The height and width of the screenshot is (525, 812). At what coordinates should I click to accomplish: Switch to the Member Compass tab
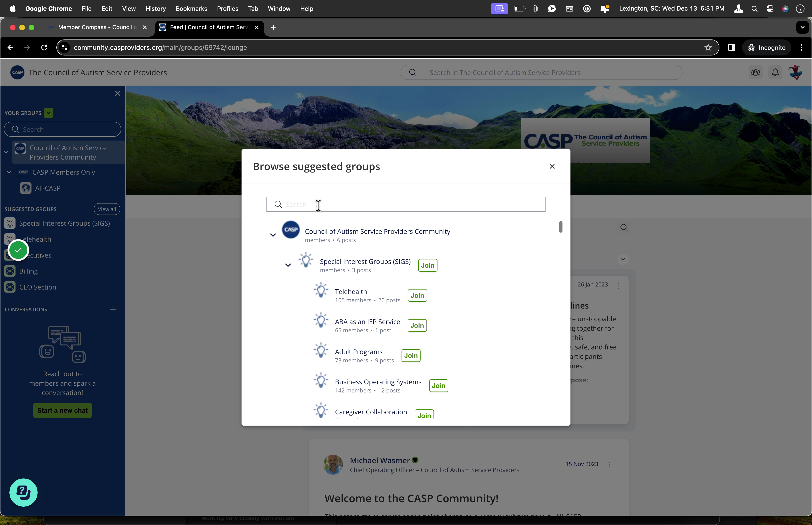[98, 27]
